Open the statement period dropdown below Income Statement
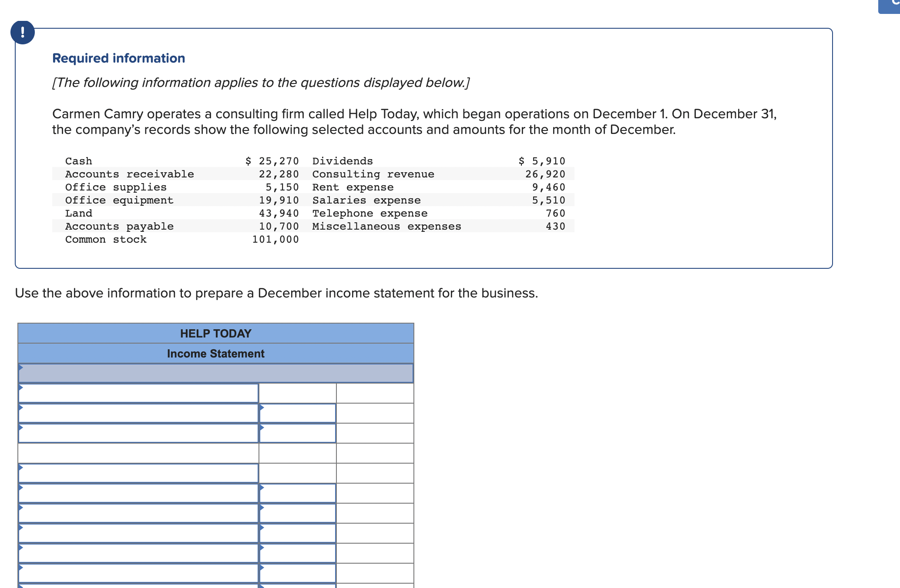Screen dimensions: 900x588 [x=215, y=373]
